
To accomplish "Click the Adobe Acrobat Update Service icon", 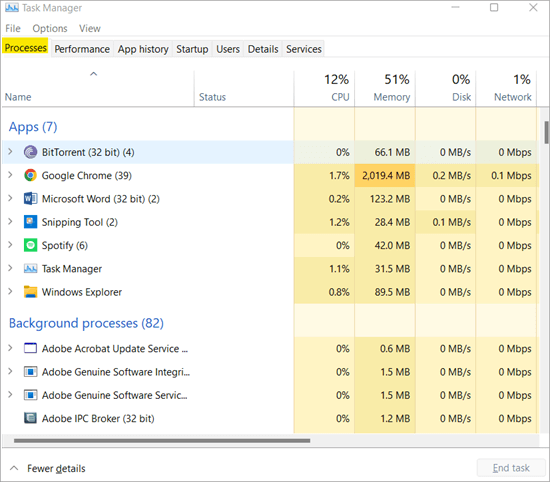I will [x=31, y=348].
